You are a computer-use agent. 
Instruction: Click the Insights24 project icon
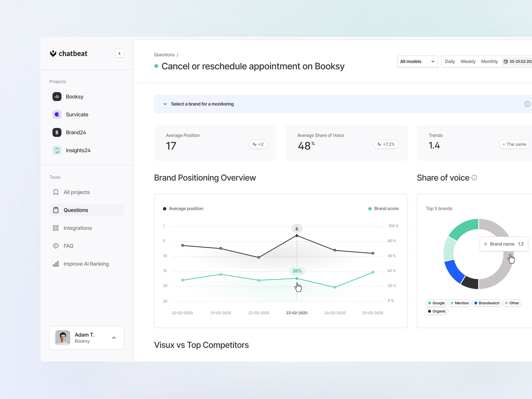[x=57, y=150]
